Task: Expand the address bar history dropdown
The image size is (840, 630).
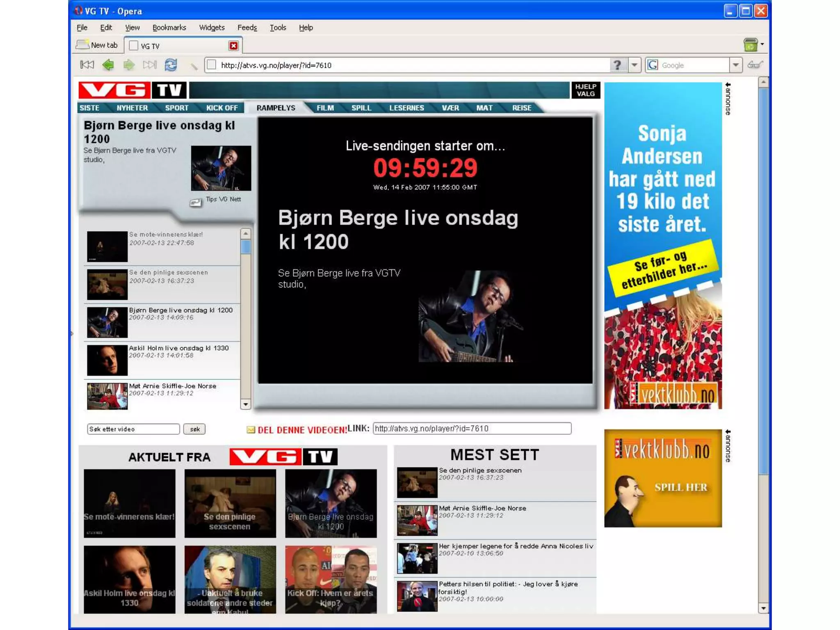Action: [635, 65]
